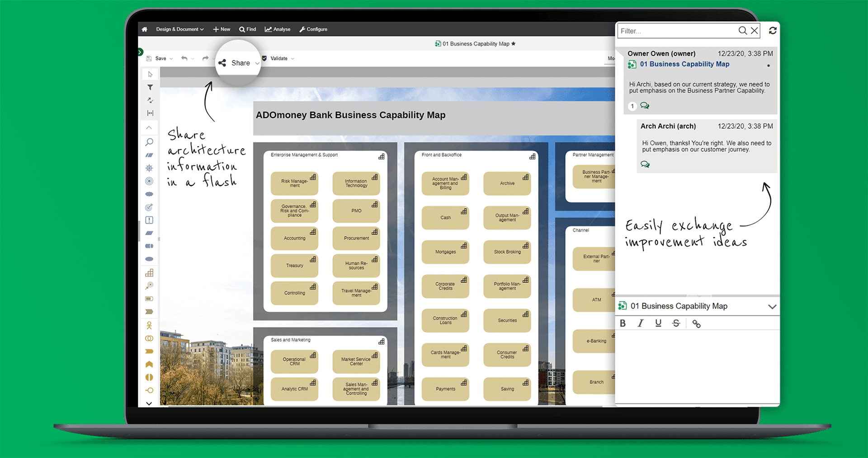Refresh the comments panel
868x458 pixels.
click(x=773, y=30)
